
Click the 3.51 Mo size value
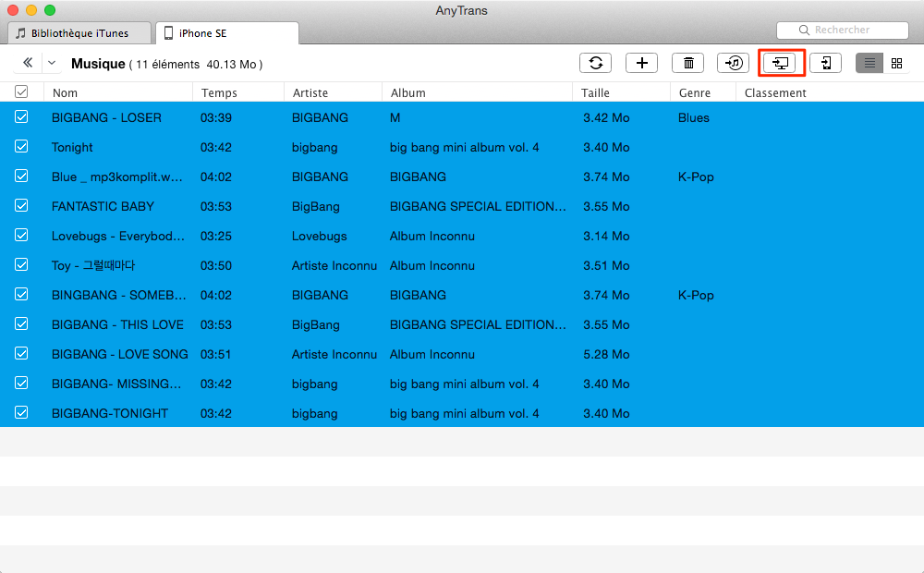606,265
